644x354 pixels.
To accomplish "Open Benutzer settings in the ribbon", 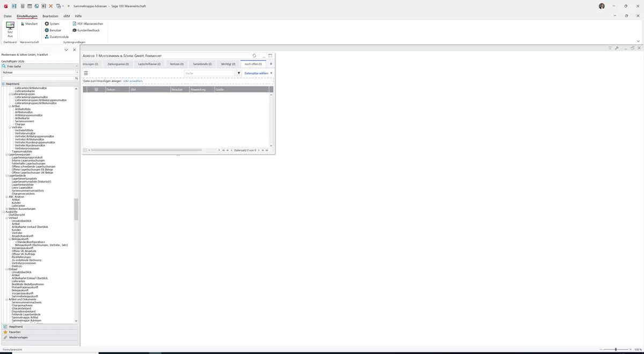I will click(53, 31).
